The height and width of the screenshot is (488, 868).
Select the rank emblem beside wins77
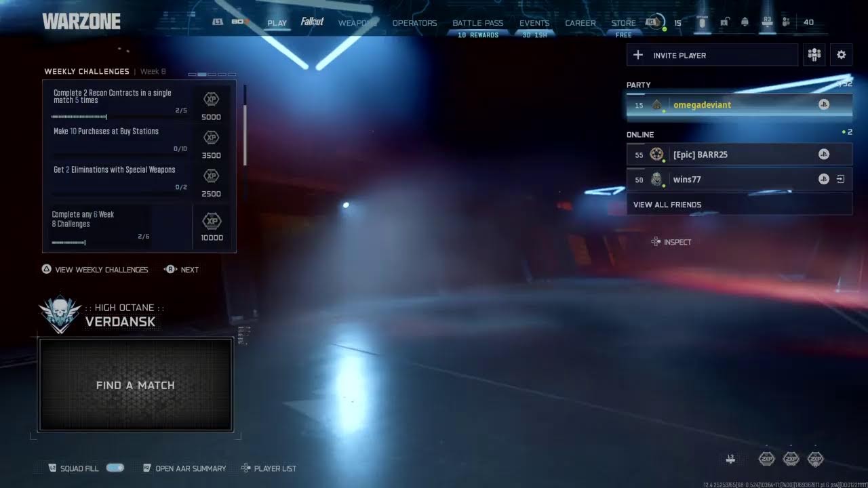[656, 180]
